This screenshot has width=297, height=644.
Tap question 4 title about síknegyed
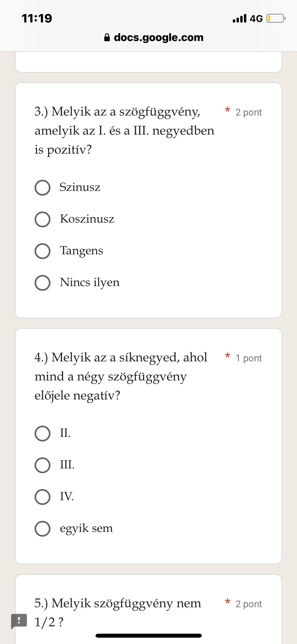[x=121, y=376]
